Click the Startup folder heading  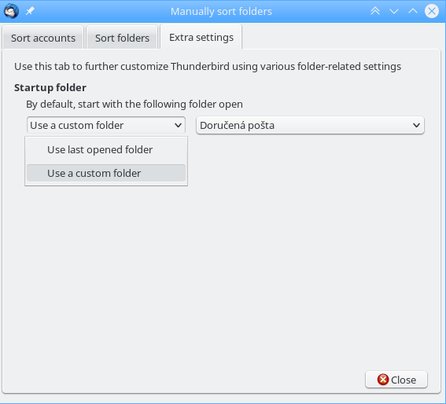click(50, 87)
